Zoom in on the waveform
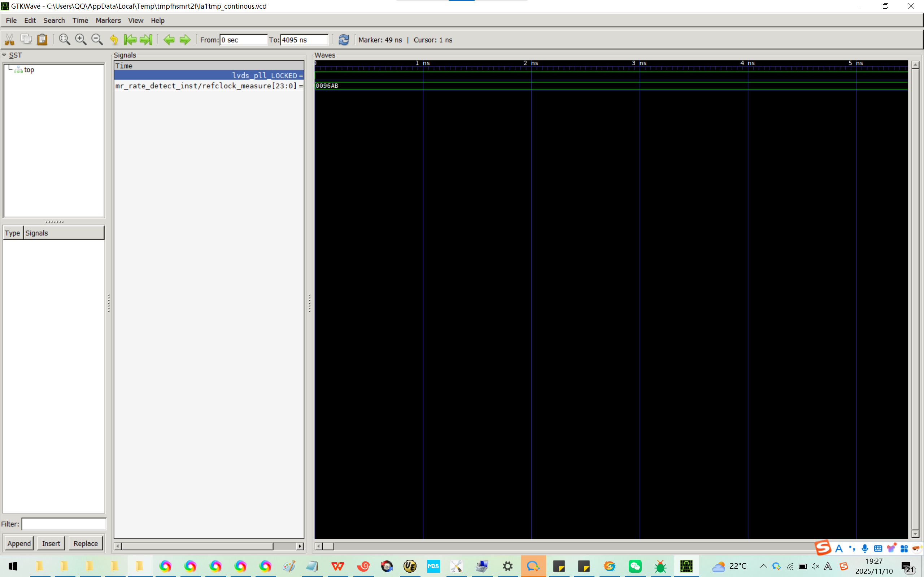 (x=80, y=40)
